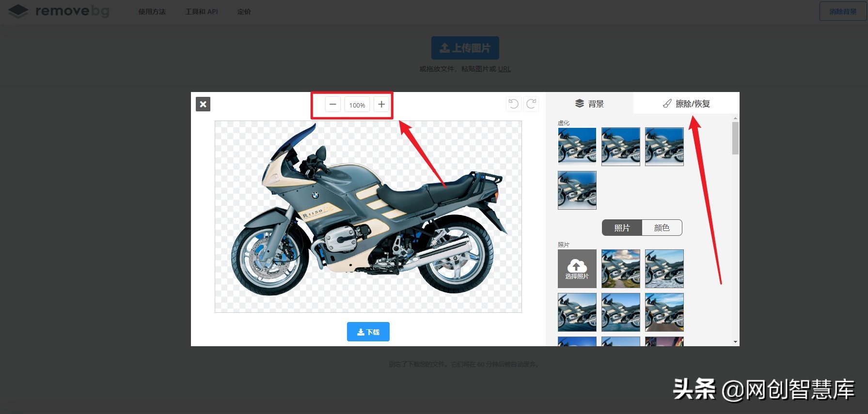This screenshot has width=868, height=414.
Task: Zoom out with the minus button
Action: [x=332, y=104]
